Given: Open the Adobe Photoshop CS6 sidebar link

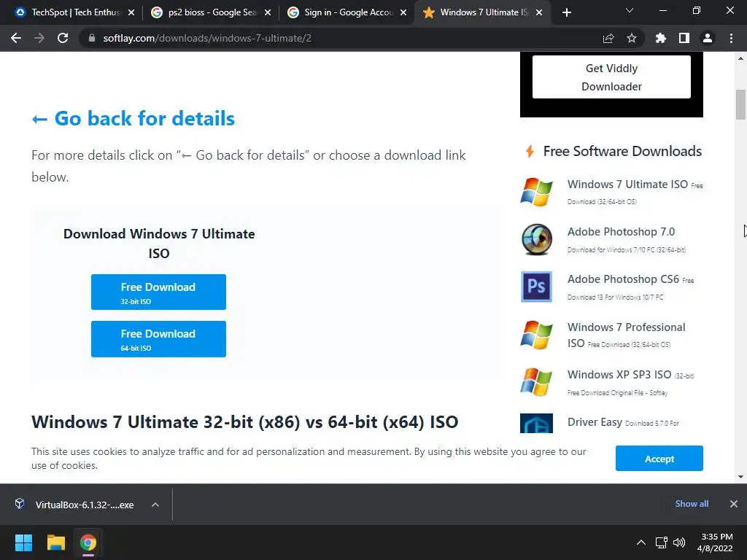Looking at the screenshot, I should [623, 279].
